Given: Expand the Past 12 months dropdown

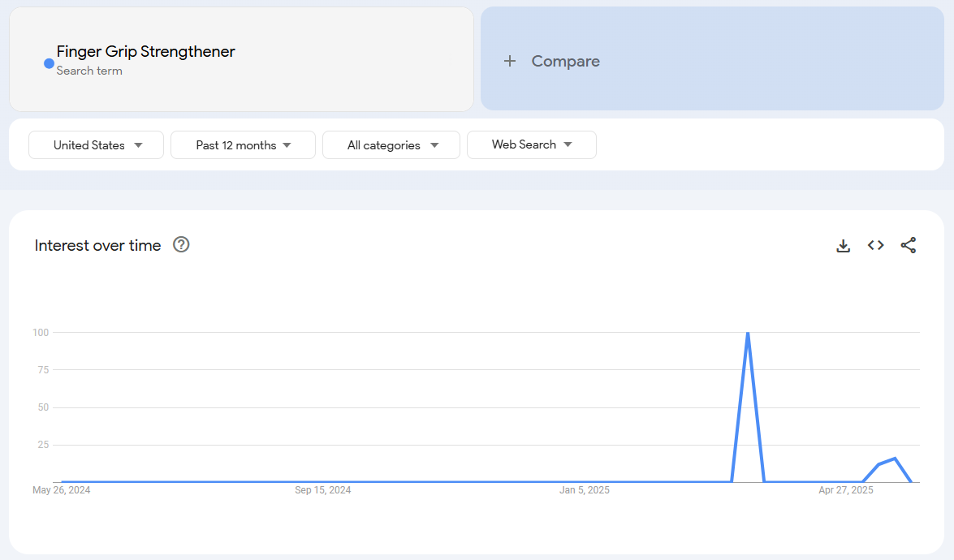Looking at the screenshot, I should pyautogui.click(x=243, y=145).
